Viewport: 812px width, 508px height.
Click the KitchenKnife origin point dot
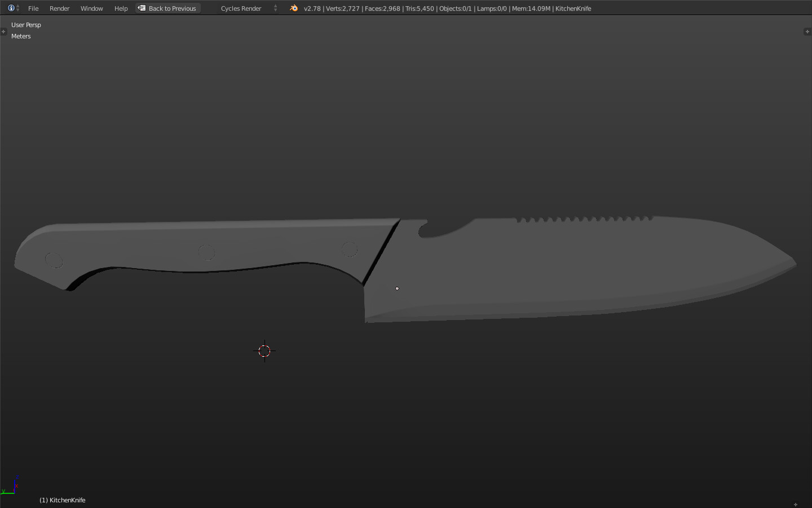(x=397, y=288)
